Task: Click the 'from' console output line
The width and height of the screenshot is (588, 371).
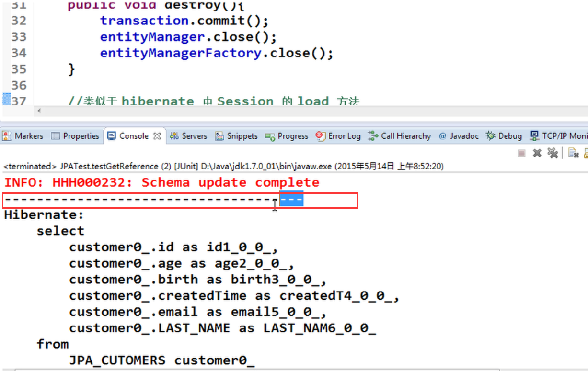Action: click(x=53, y=344)
